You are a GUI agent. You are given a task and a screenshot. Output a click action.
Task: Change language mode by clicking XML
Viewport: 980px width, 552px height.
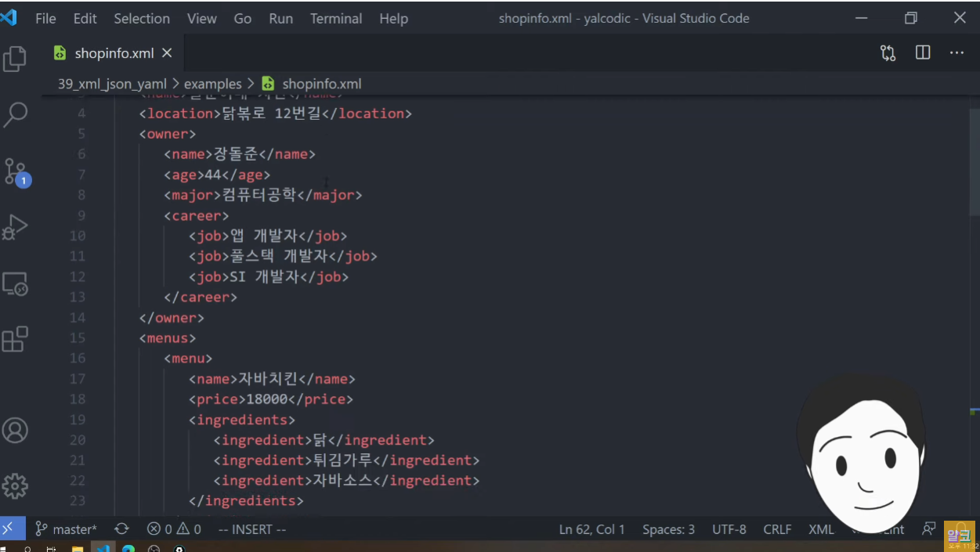821,529
